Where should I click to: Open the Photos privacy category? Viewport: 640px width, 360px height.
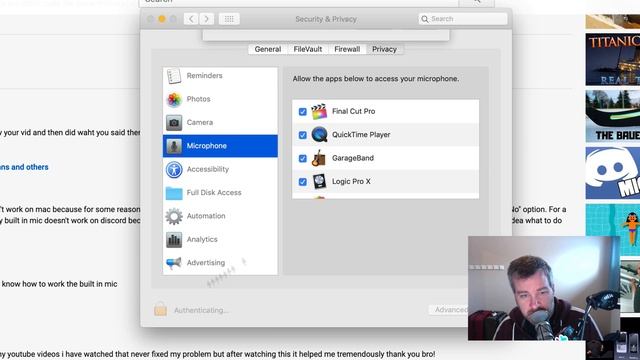pyautogui.click(x=220, y=99)
